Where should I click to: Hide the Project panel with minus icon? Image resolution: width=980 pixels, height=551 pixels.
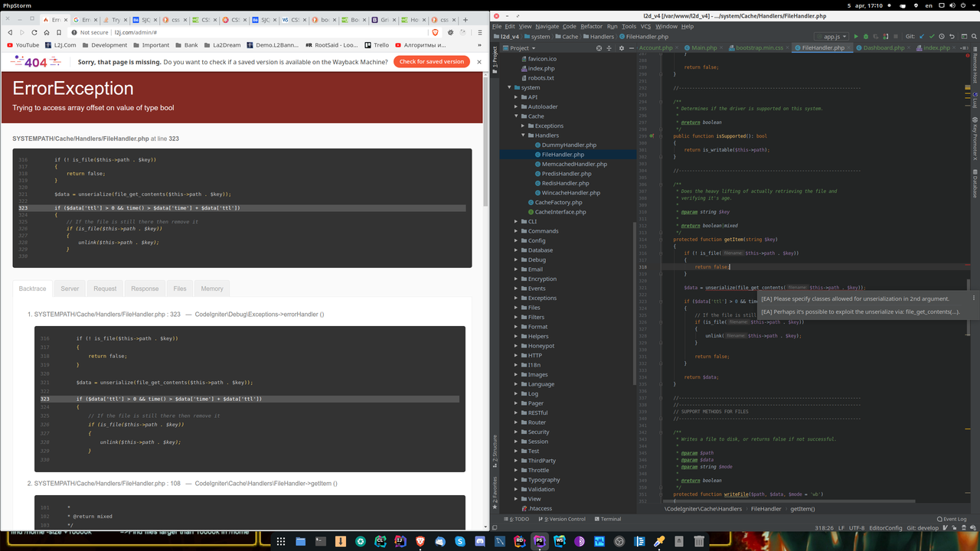(x=632, y=48)
